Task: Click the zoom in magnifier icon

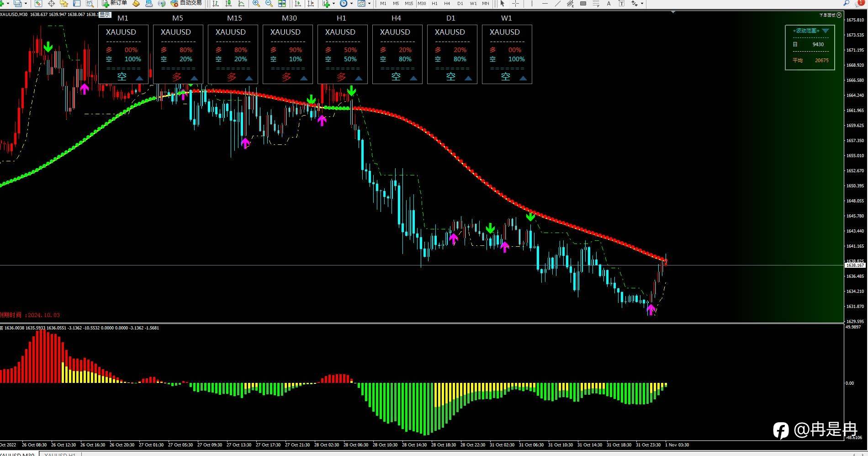Action: coord(256,3)
